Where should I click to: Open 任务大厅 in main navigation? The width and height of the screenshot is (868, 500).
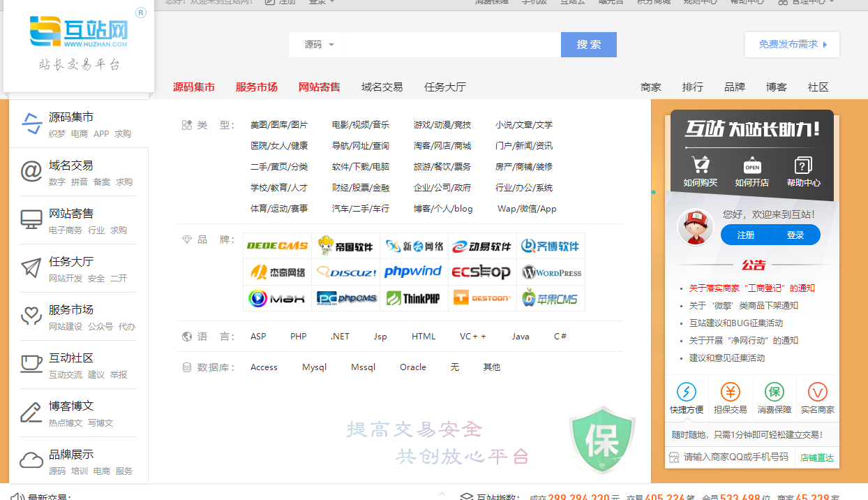point(445,87)
